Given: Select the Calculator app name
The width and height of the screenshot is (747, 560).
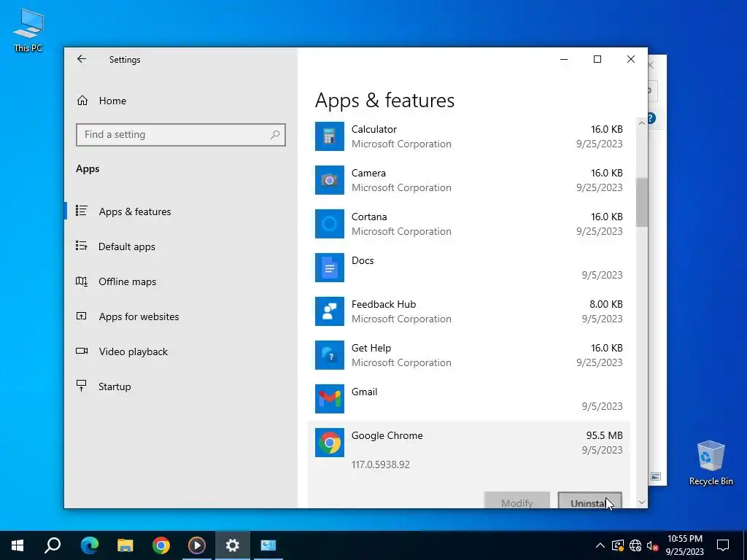Looking at the screenshot, I should 374,130.
